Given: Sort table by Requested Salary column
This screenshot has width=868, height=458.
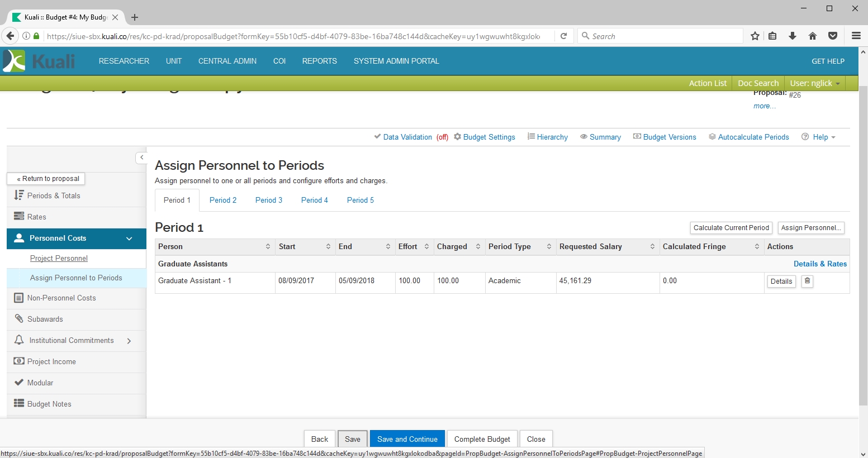Looking at the screenshot, I should (652, 247).
